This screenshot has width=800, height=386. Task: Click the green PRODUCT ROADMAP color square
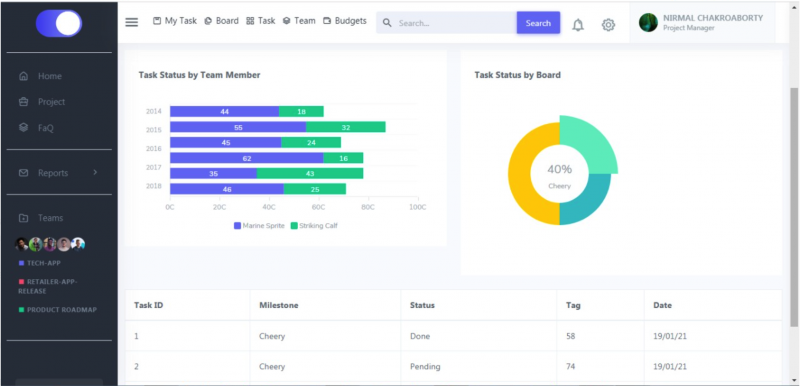(x=21, y=310)
